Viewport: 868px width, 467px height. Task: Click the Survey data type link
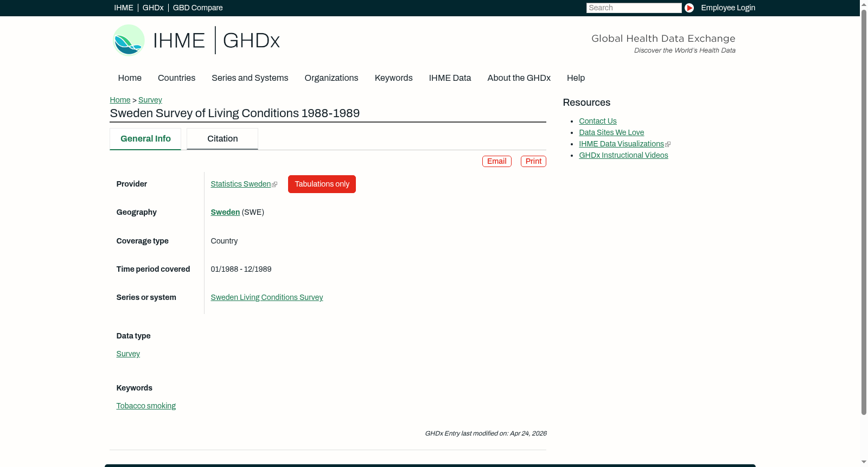tap(128, 354)
